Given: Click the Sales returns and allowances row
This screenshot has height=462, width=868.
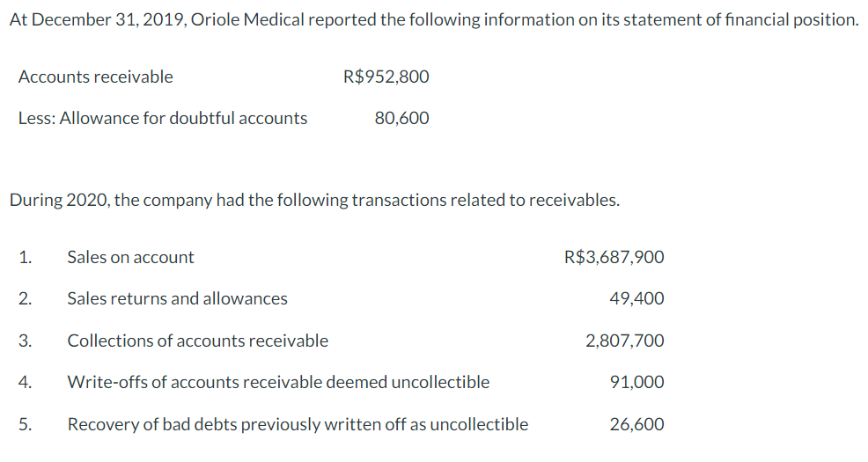Looking at the screenshot, I should tap(177, 298).
